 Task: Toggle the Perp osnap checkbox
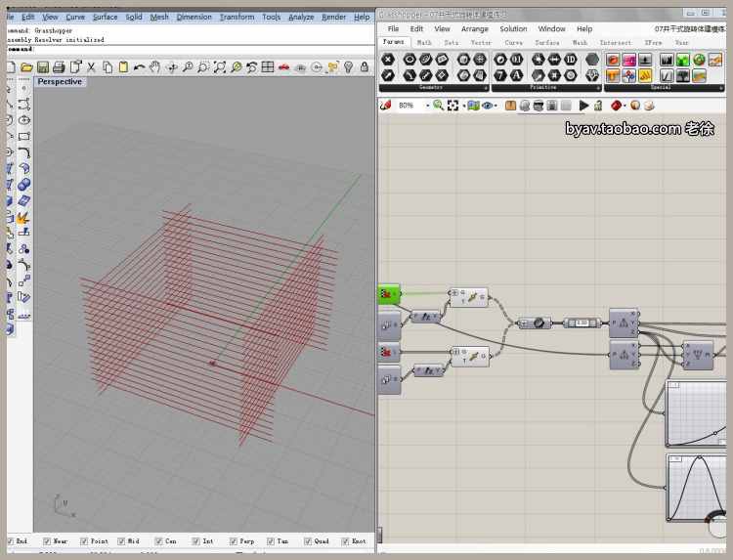pyautogui.click(x=235, y=540)
